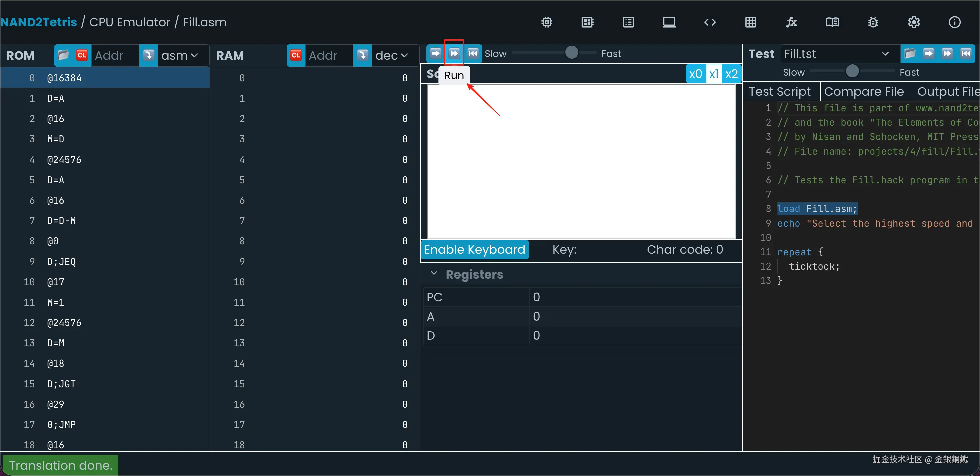Viewport: 980px width, 476px height.
Task: Load test script with the folder icon
Action: coord(910,54)
